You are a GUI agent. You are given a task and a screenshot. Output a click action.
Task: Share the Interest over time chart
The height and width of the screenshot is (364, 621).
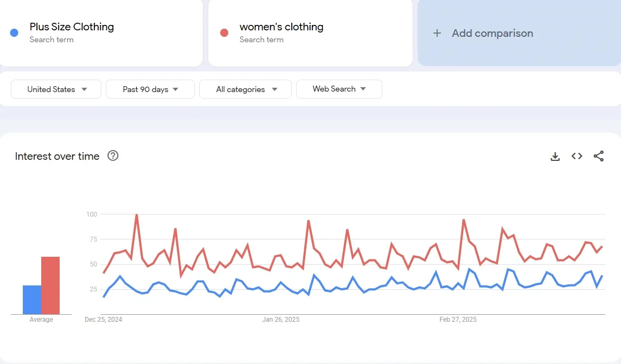[598, 156]
